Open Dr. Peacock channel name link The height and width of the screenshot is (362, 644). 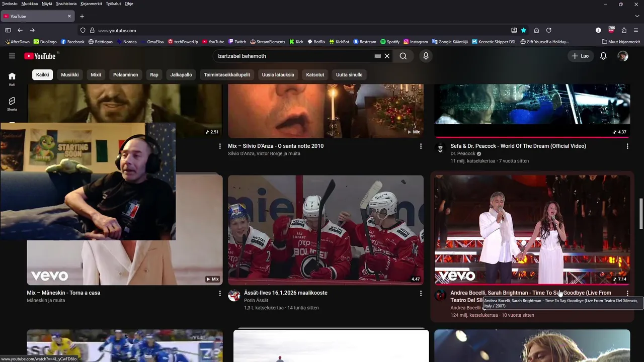(x=463, y=154)
